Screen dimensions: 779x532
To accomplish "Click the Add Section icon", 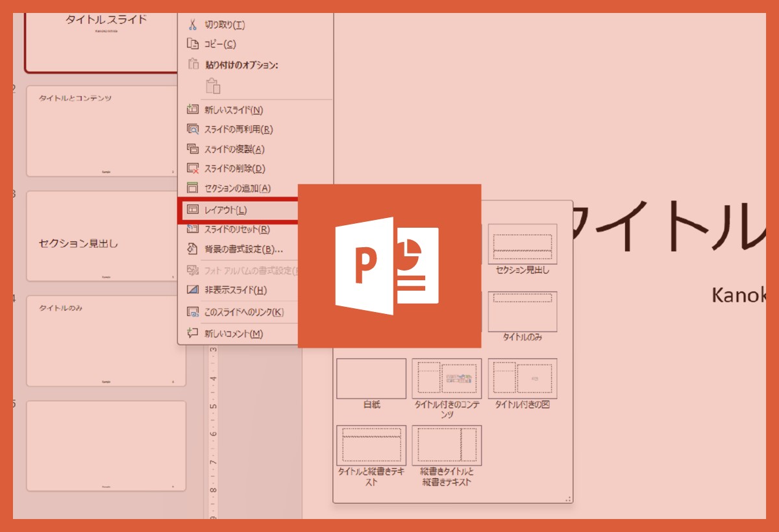I will (x=192, y=188).
